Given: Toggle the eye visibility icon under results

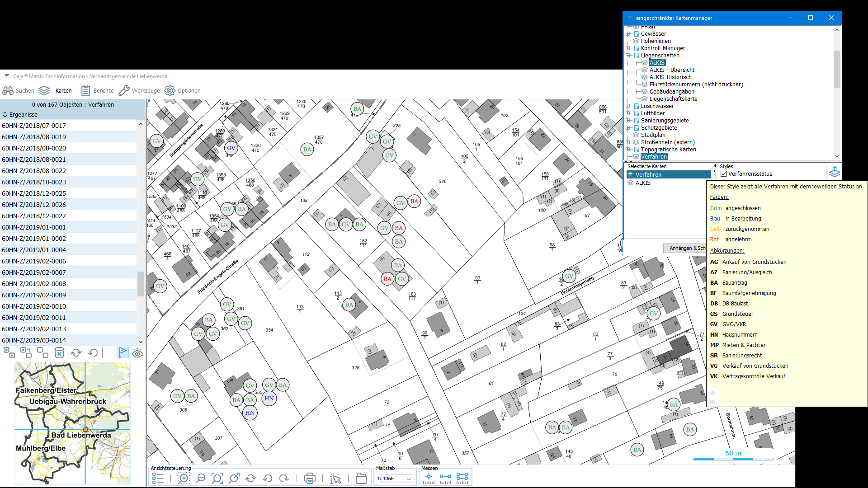Looking at the screenshot, I should (x=137, y=353).
